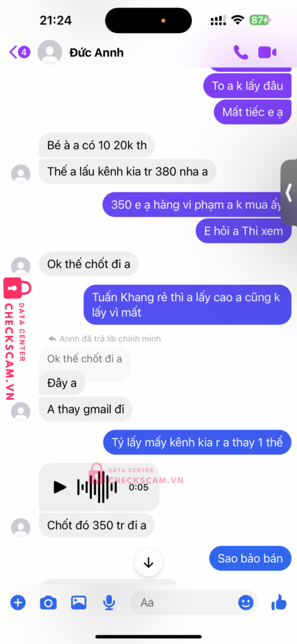The image size is (297, 644).
Task: Open the emoji picker in message field
Action: [x=245, y=602]
